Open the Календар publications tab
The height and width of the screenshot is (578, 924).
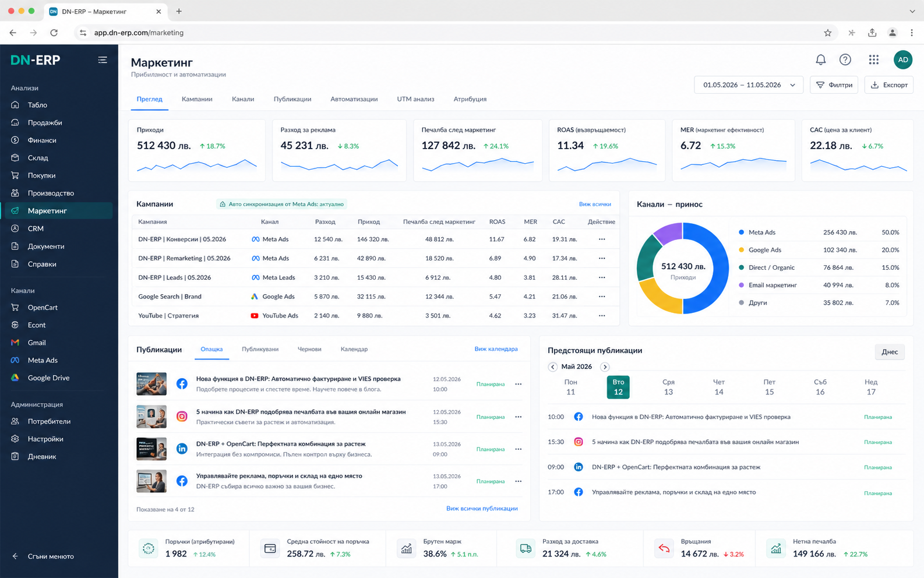[x=354, y=349]
